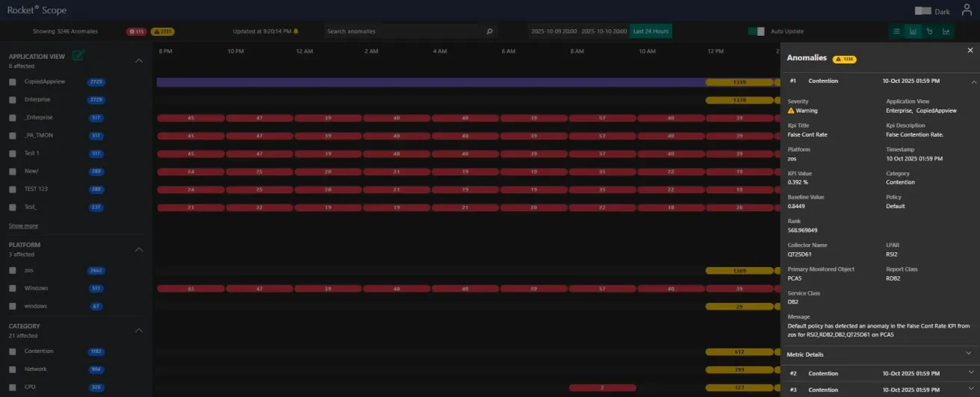Check the zos platform checkbox
Image resolution: width=980 pixels, height=397 pixels.
(13, 270)
